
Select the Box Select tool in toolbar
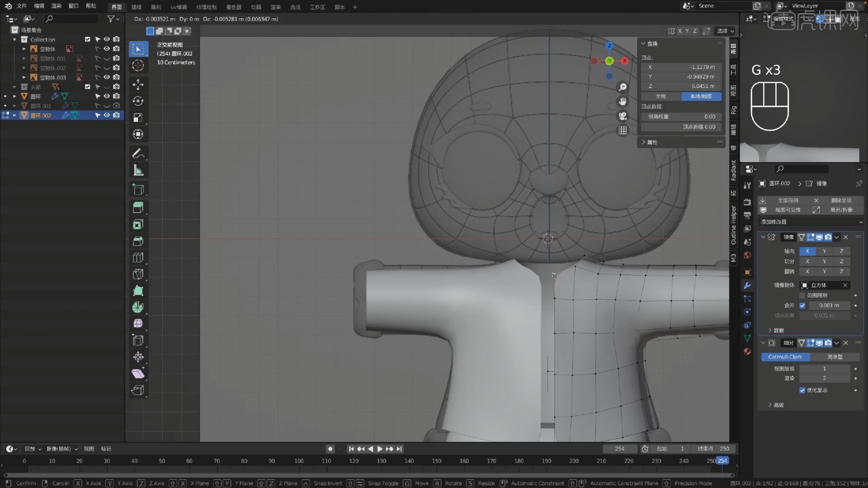pos(138,49)
